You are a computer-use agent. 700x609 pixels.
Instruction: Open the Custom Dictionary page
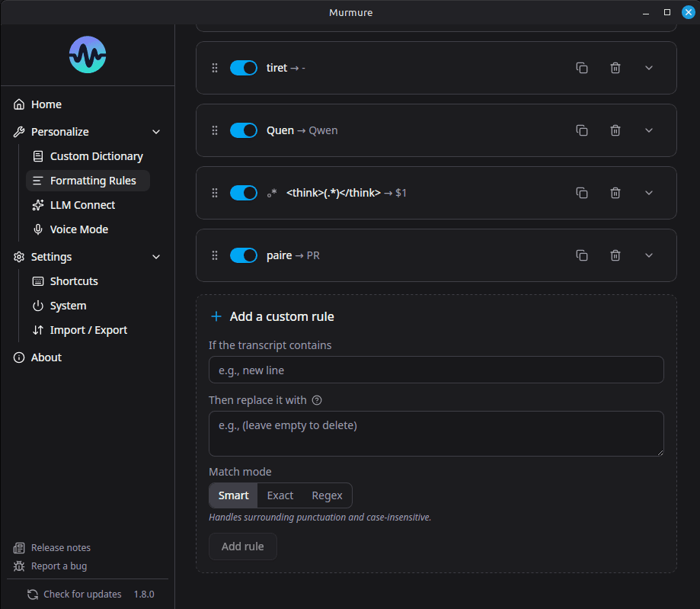[96, 156]
